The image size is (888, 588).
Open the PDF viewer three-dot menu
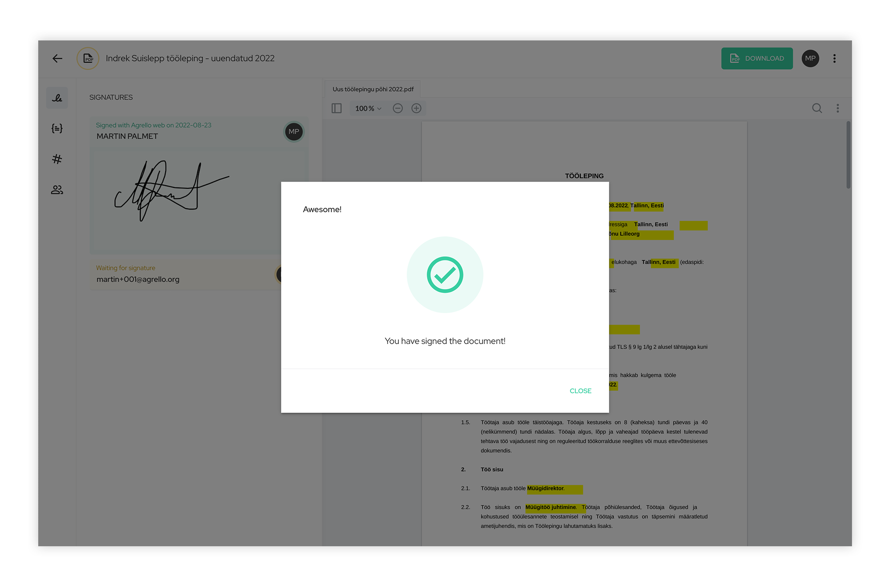[838, 108]
